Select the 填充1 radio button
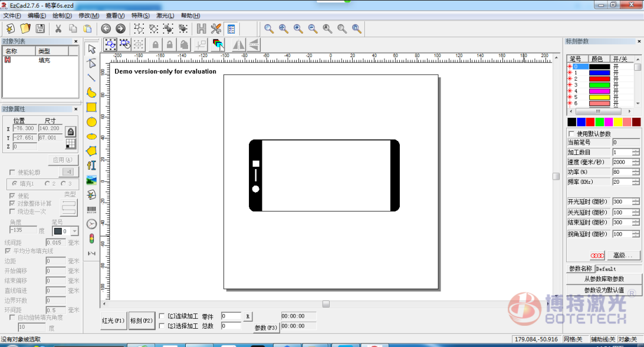Screen dimensions: 644x347 [x=15, y=183]
